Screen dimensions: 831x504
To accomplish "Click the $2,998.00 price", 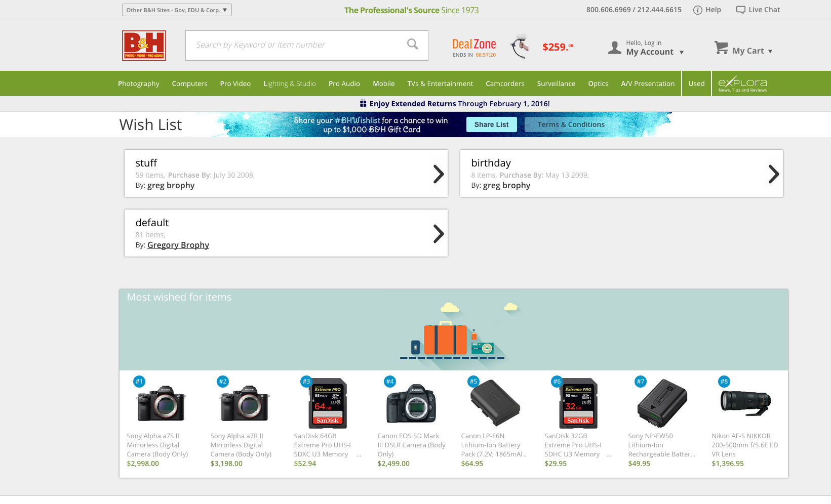I will 143,464.
